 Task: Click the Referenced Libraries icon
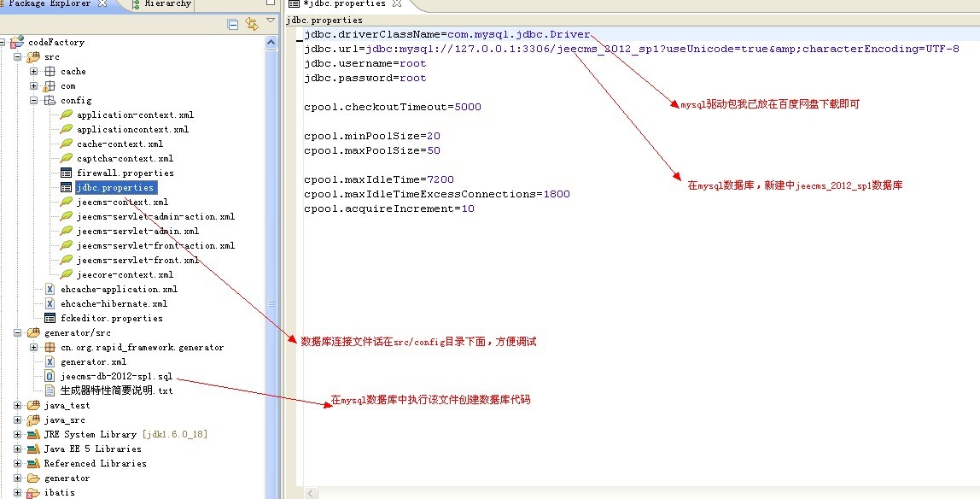click(x=33, y=463)
